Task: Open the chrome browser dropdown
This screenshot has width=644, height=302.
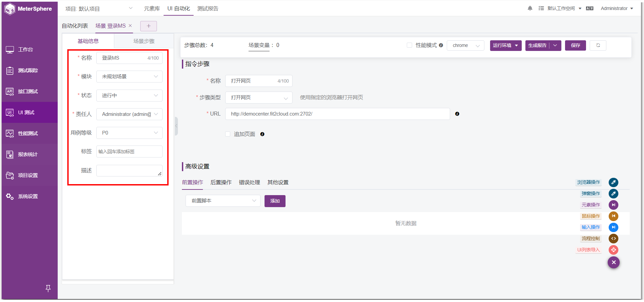Action: 465,45
